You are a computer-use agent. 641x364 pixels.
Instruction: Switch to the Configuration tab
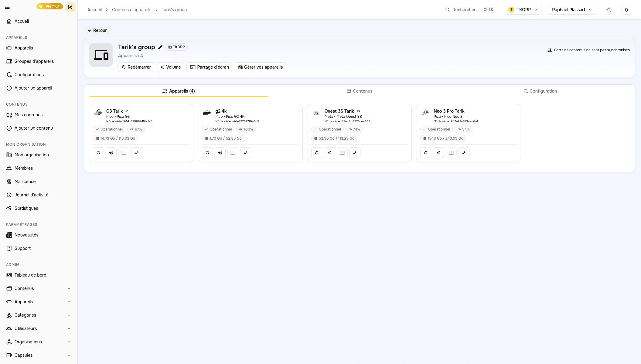[x=540, y=91]
